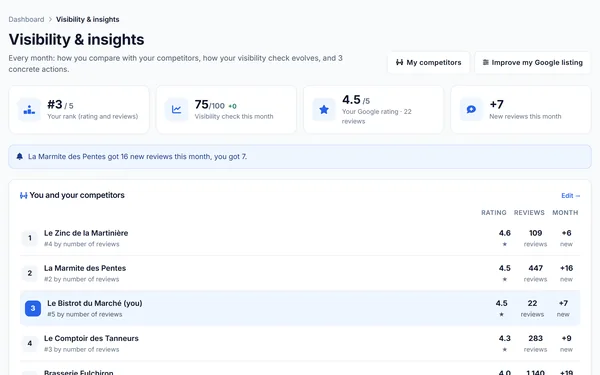Click the +6 new monthly value

(566, 233)
